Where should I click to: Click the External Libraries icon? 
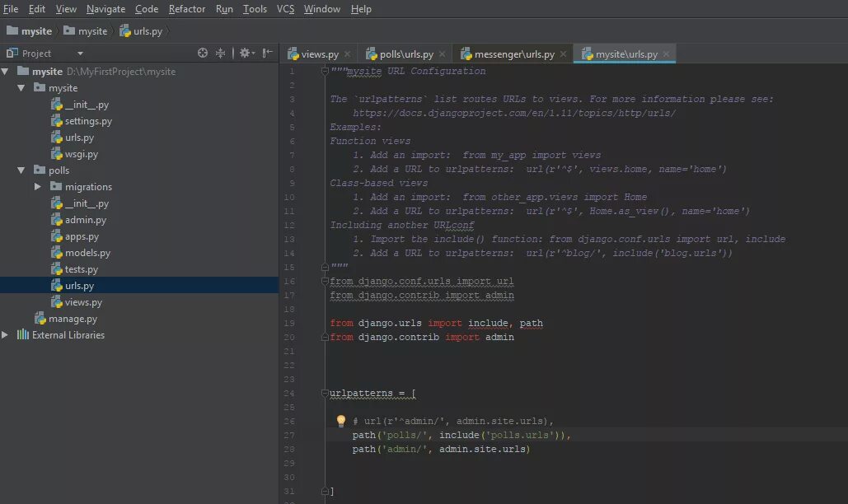click(23, 334)
